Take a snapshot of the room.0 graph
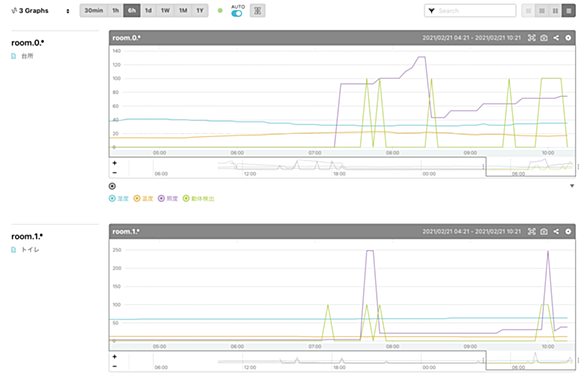The image size is (586, 376). click(x=544, y=38)
